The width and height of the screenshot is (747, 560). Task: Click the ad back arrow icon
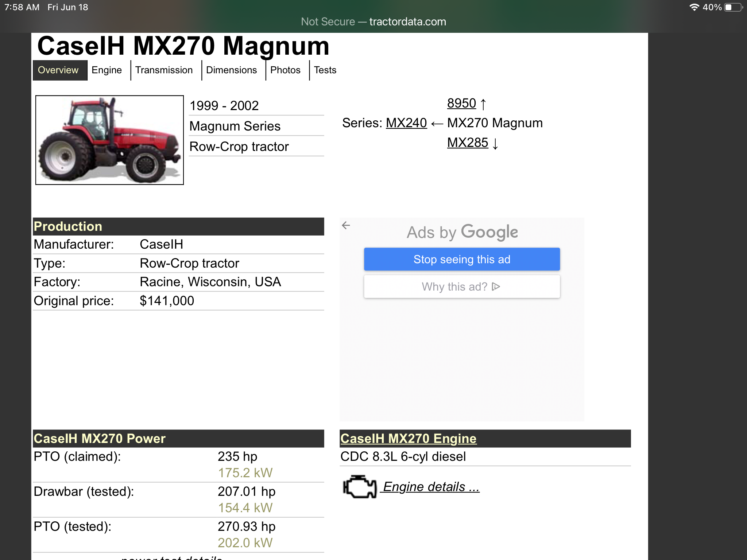[346, 225]
